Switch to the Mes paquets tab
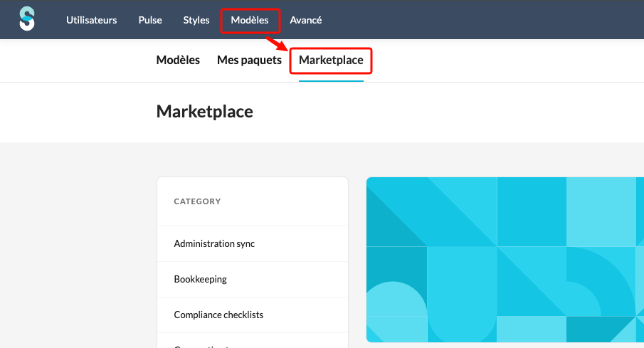Viewport: 644px width, 348px height. click(249, 60)
